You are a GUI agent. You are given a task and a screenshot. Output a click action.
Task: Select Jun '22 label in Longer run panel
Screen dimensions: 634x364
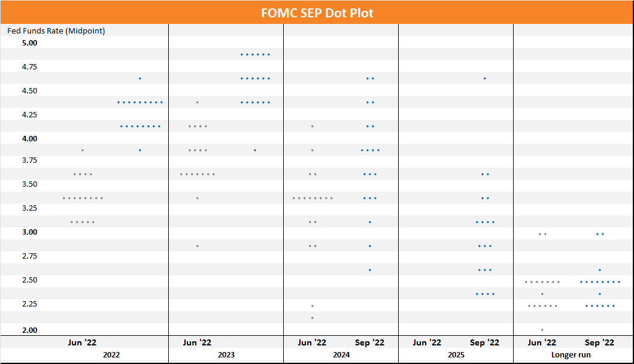tap(542, 342)
